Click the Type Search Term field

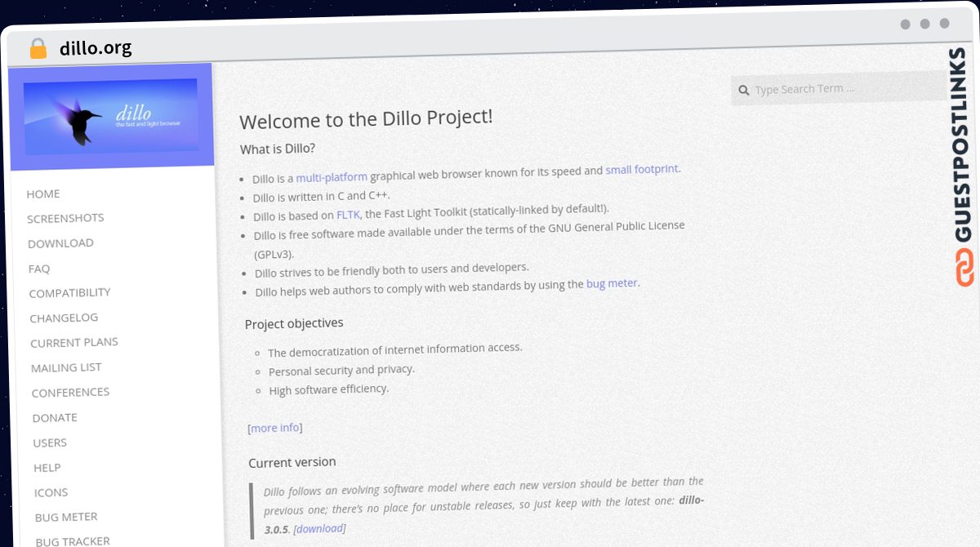pos(838,89)
